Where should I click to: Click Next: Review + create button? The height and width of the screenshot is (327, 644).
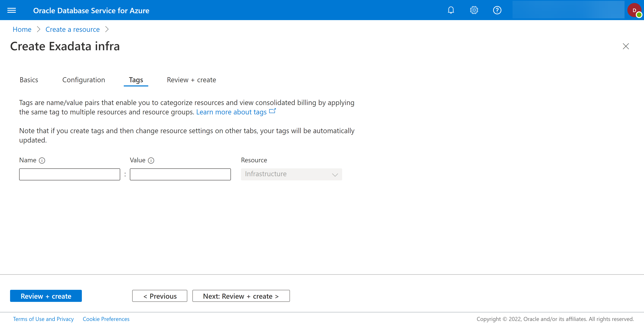coord(241,296)
